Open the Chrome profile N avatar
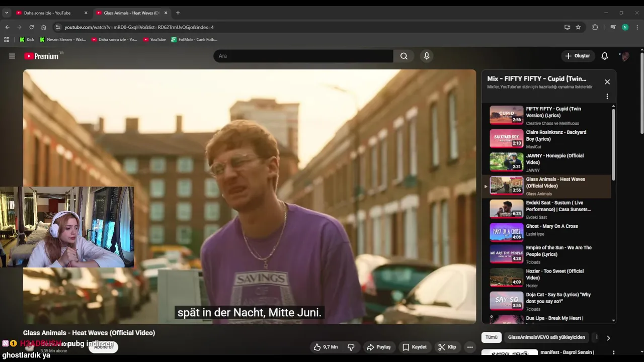Screen dimensions: 644x362 pos(625,27)
